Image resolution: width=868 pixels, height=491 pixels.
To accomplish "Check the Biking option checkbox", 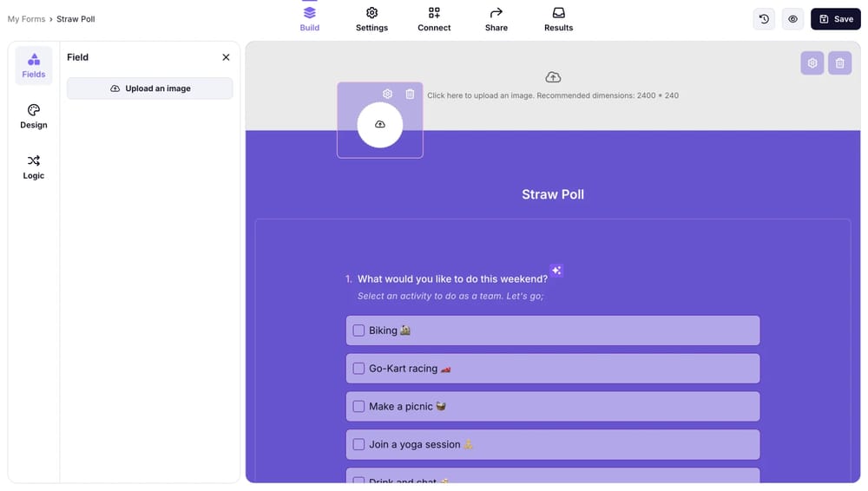I will [358, 331].
